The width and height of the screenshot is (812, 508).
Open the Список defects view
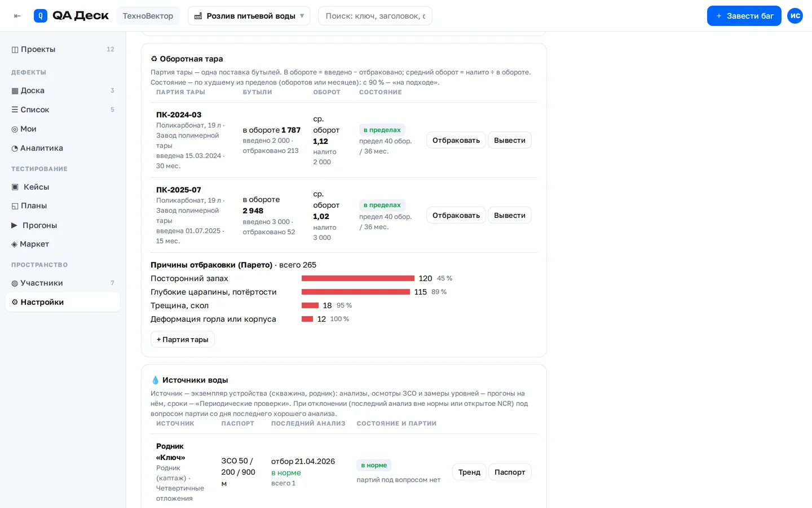63,110
